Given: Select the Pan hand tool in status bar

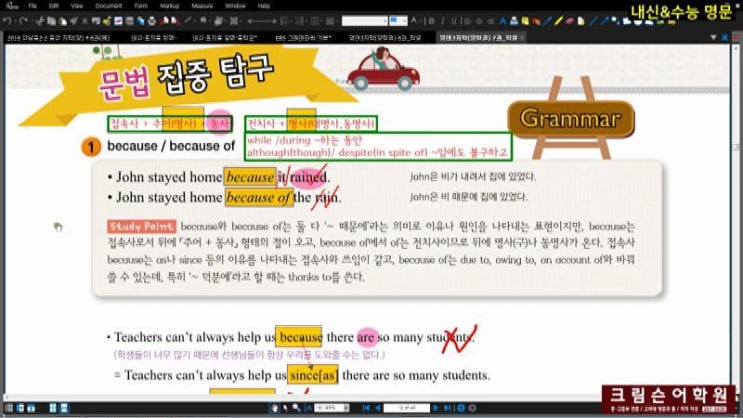Looking at the screenshot, I should [x=274, y=408].
